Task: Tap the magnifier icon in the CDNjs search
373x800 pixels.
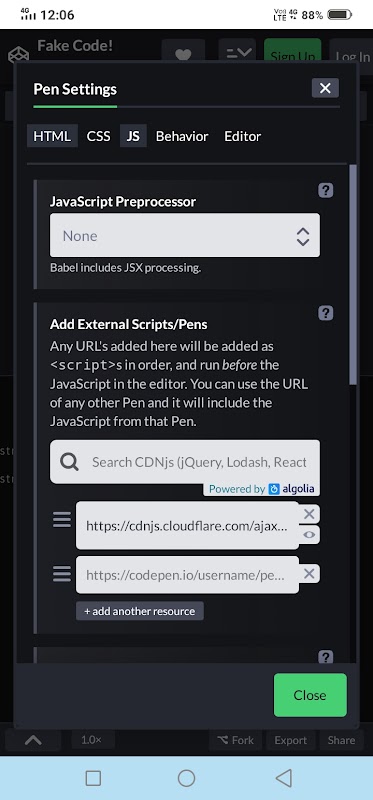Action: pos(69,462)
